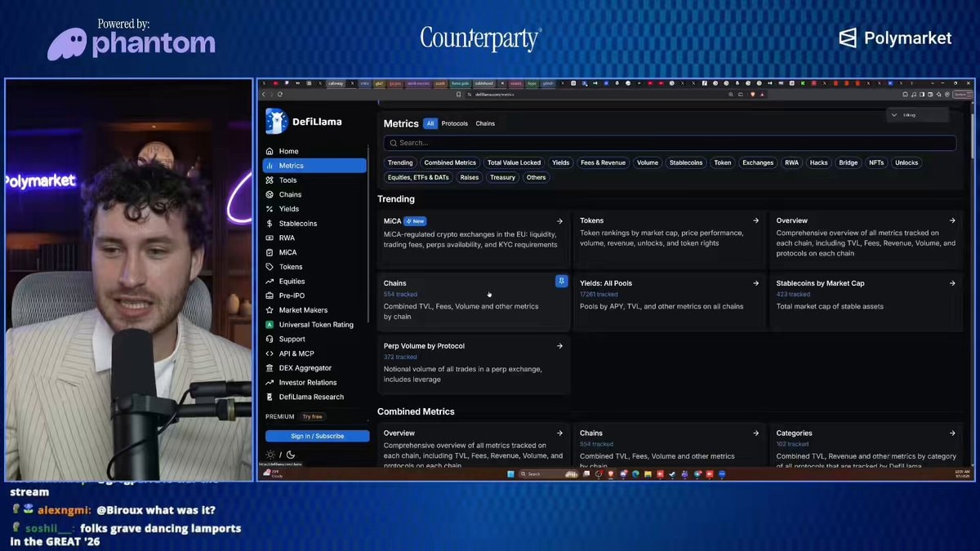Filter by Bridge chip

[x=849, y=162]
